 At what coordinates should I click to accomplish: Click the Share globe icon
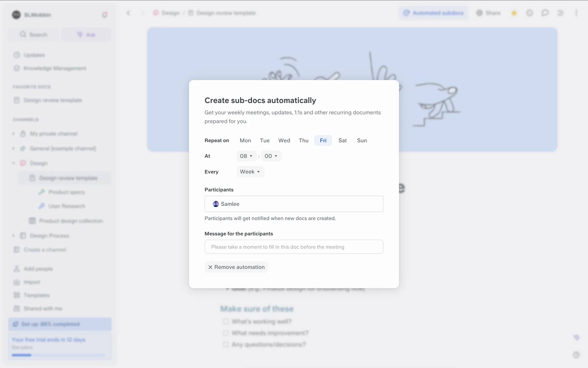coord(480,13)
